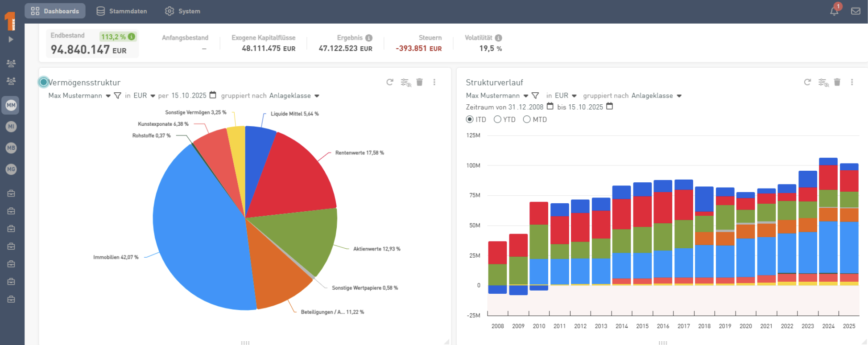Open the messages envelope icon
Image resolution: width=868 pixels, height=345 pixels.
[855, 11]
